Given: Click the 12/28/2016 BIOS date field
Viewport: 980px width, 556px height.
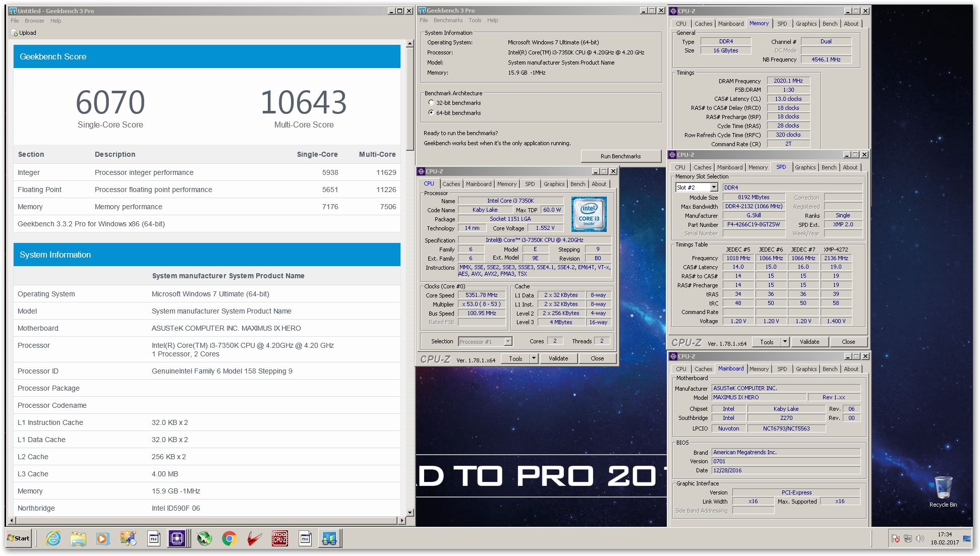Looking at the screenshot, I should coord(786,470).
